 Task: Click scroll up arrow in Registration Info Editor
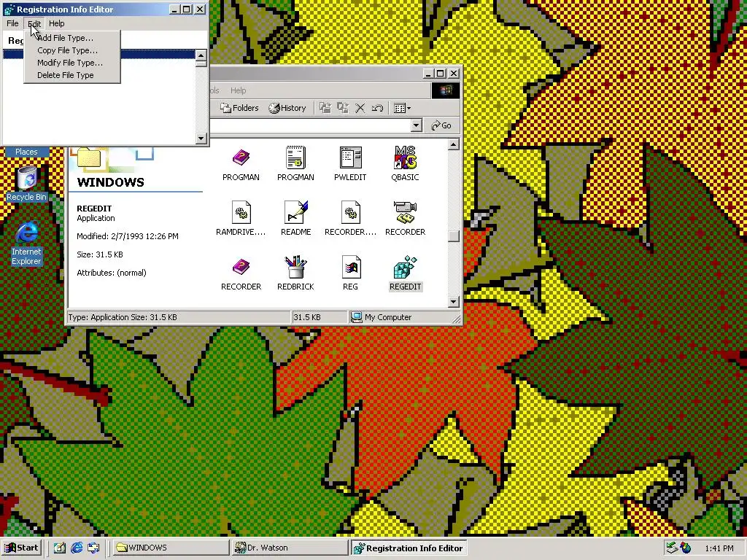coord(201,55)
